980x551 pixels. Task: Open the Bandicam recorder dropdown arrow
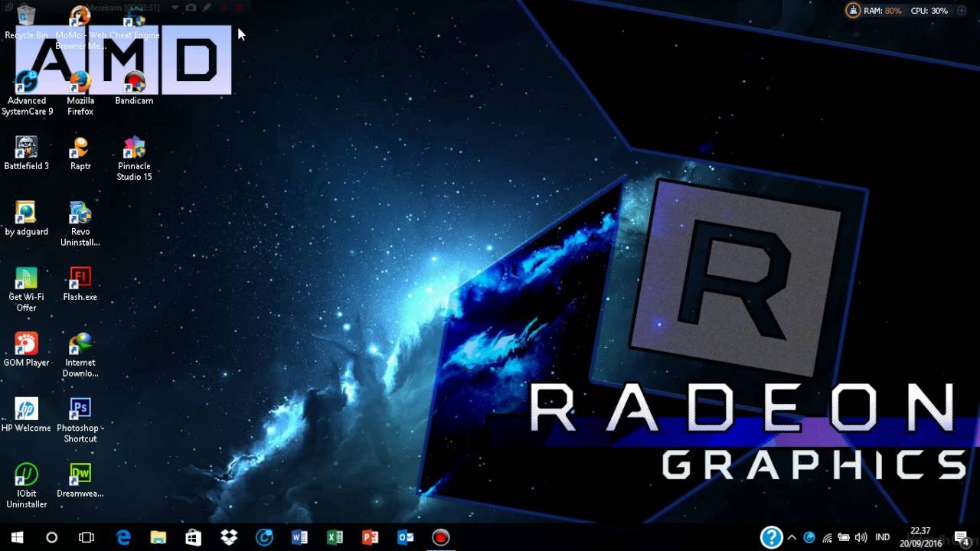point(175,8)
